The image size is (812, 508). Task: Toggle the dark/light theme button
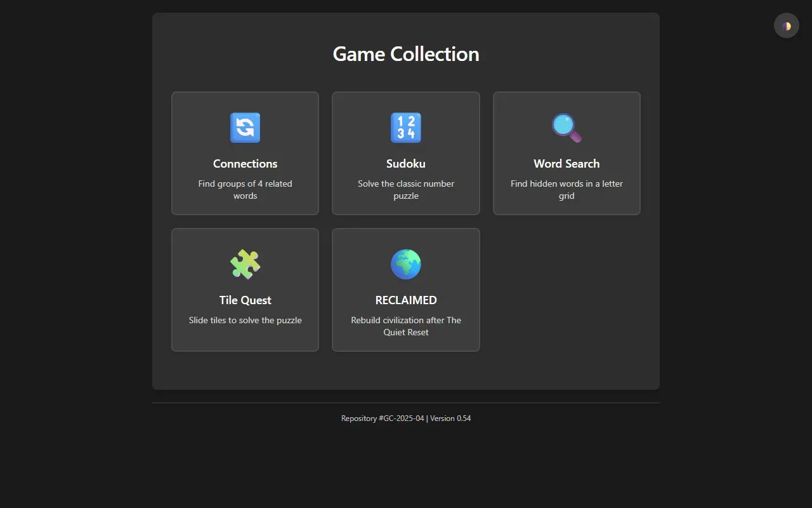point(787,26)
